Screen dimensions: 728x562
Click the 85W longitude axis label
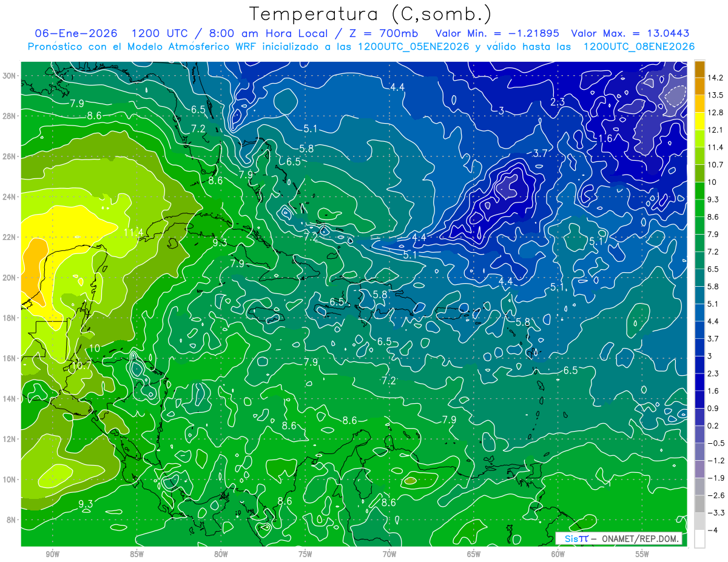point(136,554)
